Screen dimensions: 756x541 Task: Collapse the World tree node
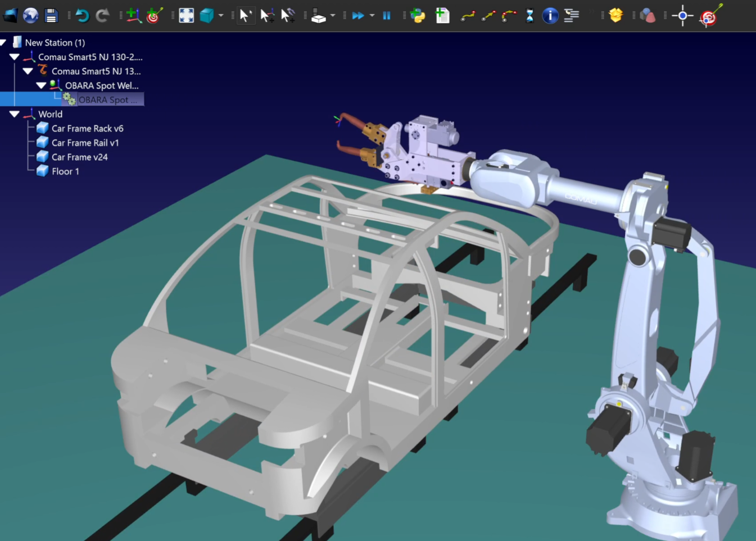(15, 114)
